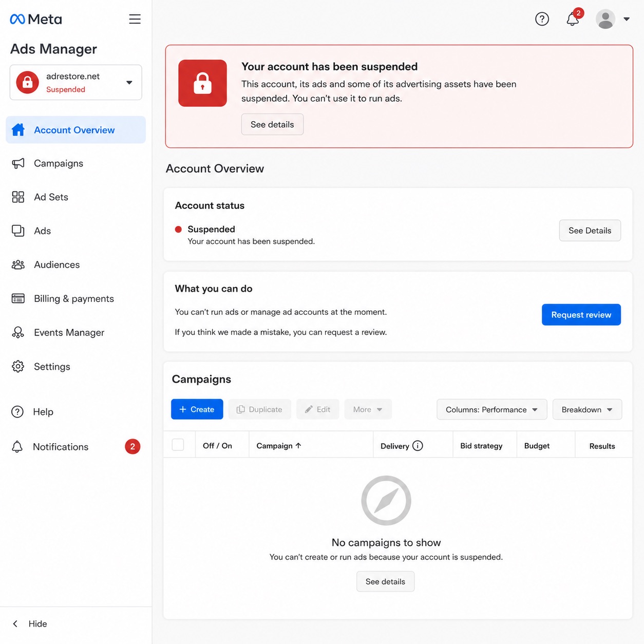Click the Results column header
The height and width of the screenshot is (644, 644).
(602, 446)
